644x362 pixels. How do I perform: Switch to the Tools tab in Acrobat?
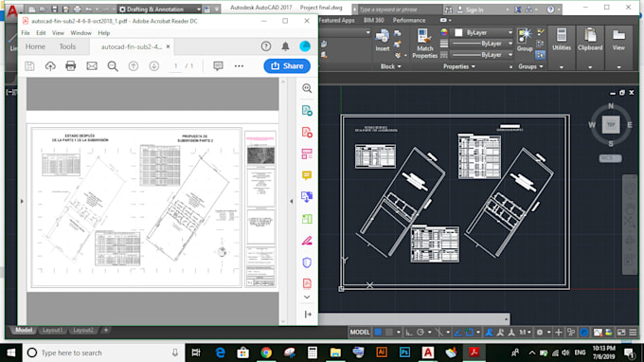(x=67, y=46)
